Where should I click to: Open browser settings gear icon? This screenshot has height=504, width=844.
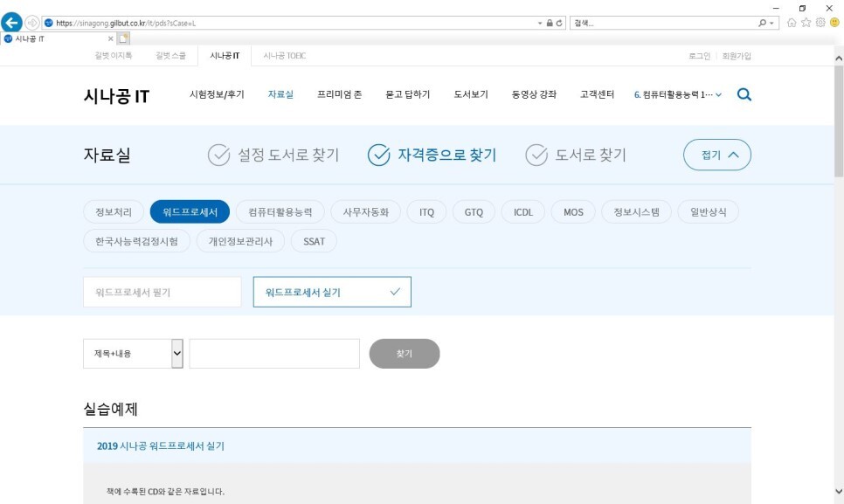[820, 23]
